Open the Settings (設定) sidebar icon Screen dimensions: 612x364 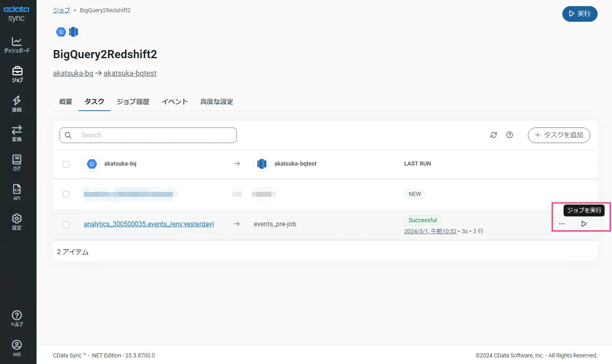coord(17,222)
